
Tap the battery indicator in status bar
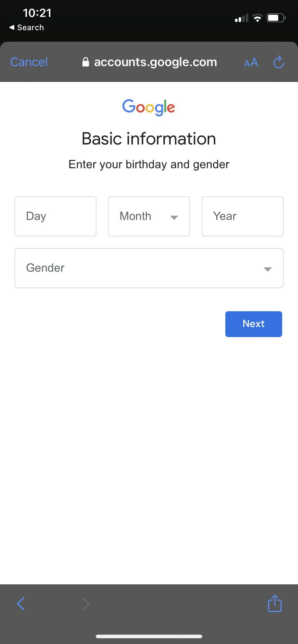pos(275,17)
